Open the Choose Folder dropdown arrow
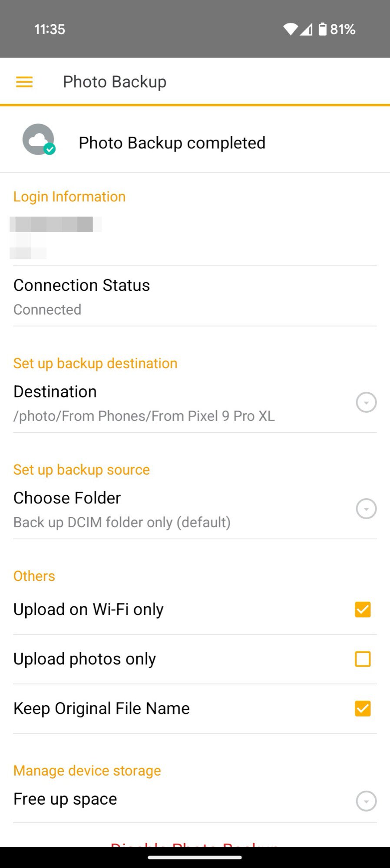The width and height of the screenshot is (390, 868). coord(366,509)
